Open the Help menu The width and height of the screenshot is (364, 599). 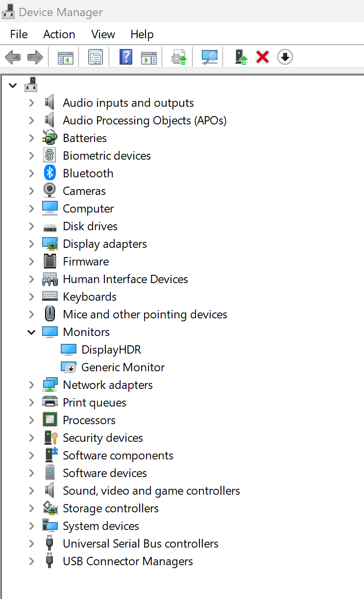pyautogui.click(x=142, y=34)
